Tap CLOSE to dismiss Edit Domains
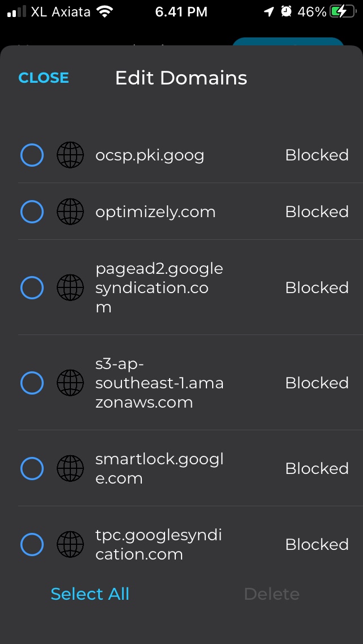The height and width of the screenshot is (644, 363). click(44, 78)
